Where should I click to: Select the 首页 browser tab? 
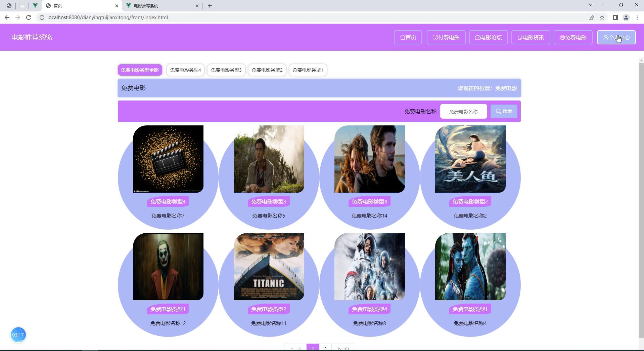point(82,6)
